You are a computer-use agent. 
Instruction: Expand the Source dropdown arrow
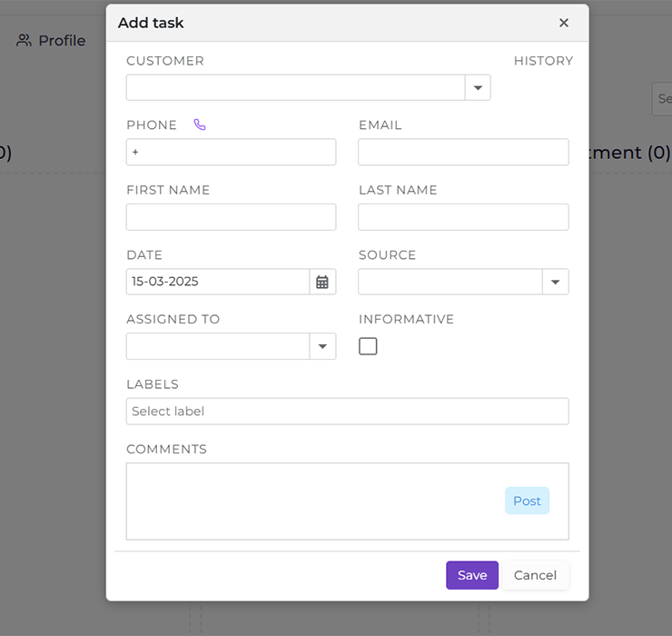556,282
